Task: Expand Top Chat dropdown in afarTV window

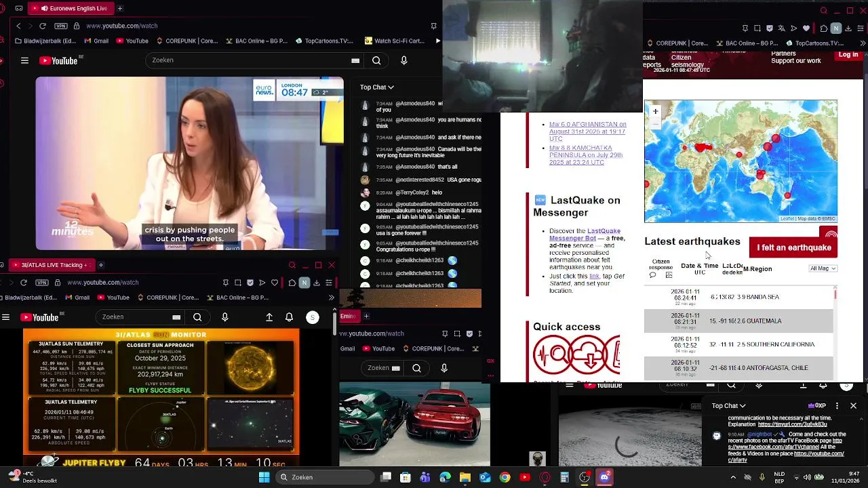Action: coord(729,406)
